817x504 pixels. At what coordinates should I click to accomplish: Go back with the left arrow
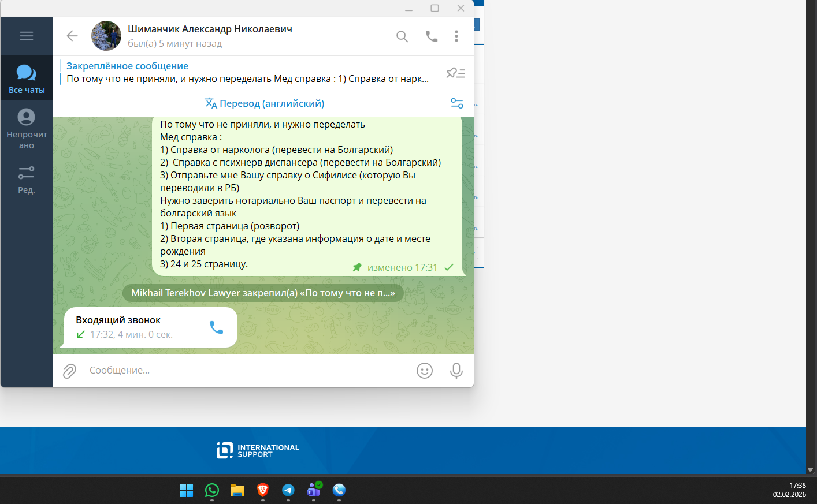click(72, 36)
